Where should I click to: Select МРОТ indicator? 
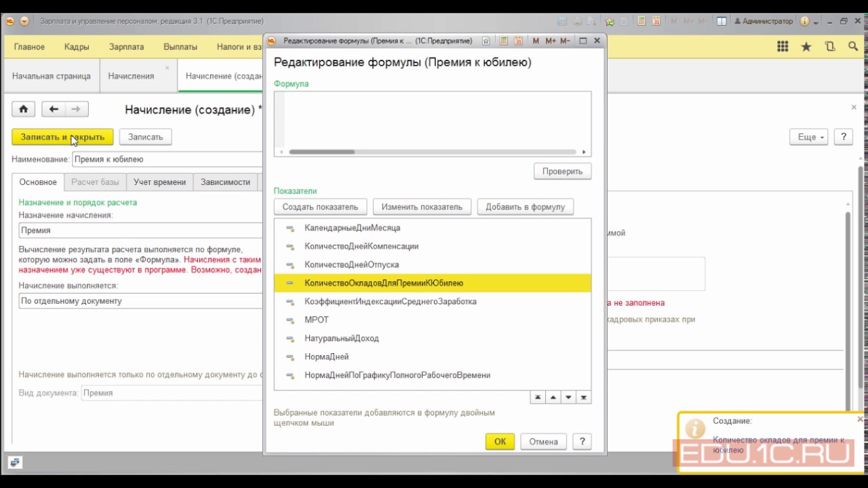tap(432, 319)
